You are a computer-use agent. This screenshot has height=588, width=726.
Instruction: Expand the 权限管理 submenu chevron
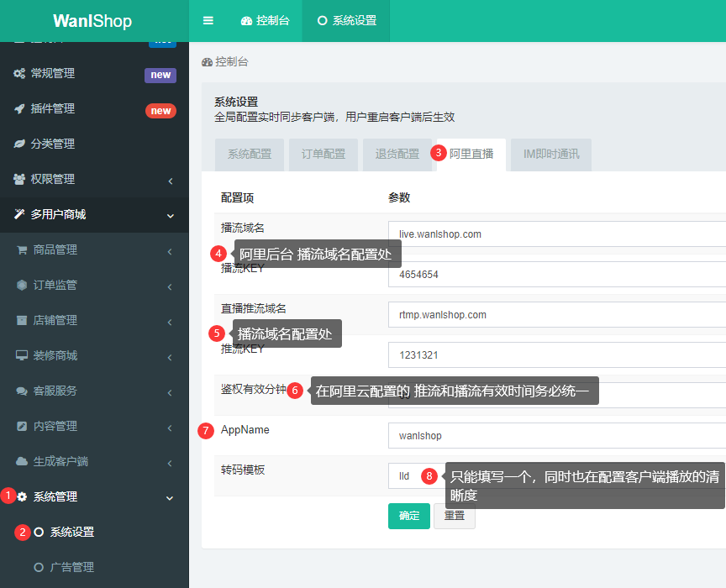pos(171,181)
